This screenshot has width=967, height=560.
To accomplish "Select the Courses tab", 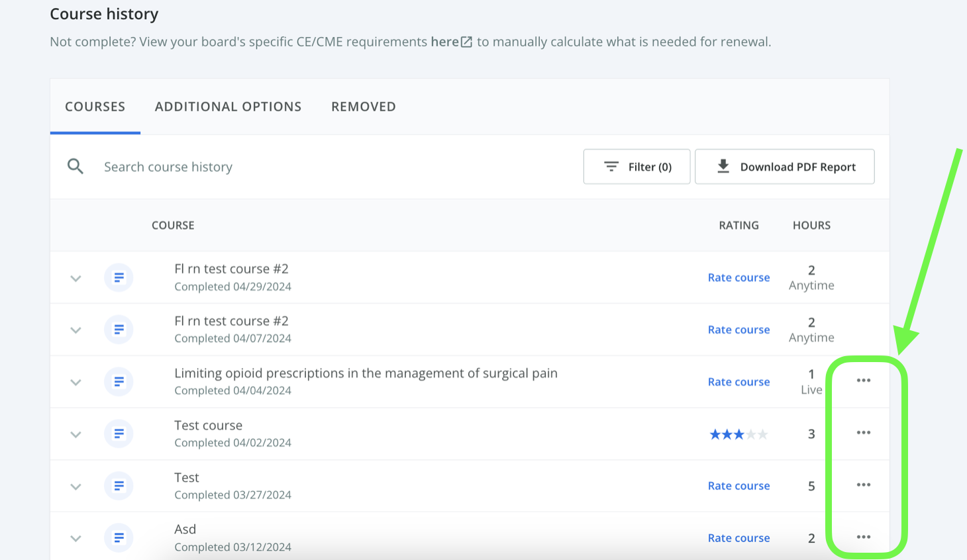I will pos(95,107).
